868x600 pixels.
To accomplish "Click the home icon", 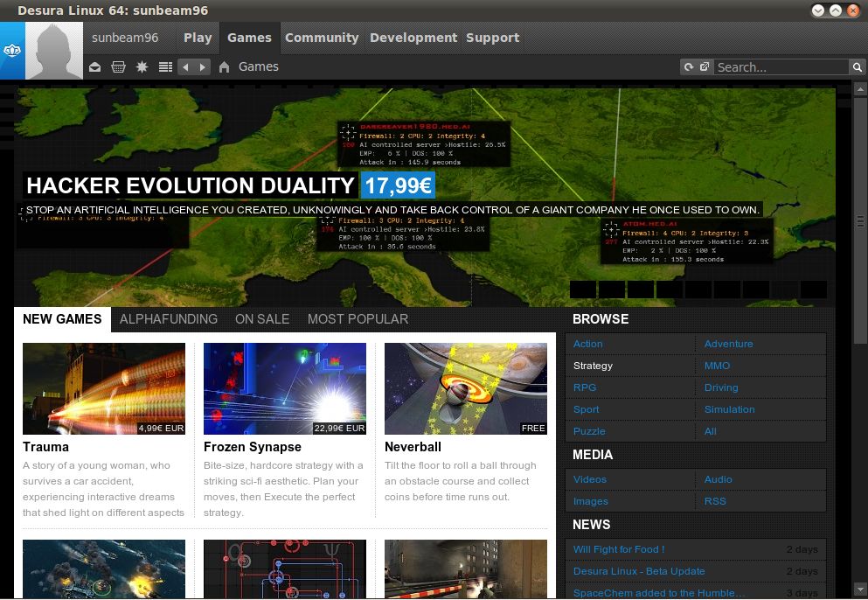I will (x=224, y=67).
